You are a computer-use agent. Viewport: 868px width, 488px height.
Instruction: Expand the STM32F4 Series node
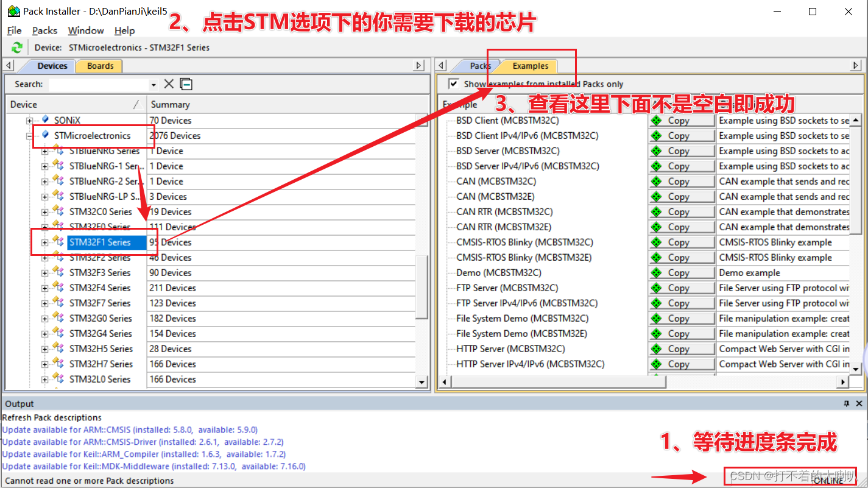pos(44,288)
